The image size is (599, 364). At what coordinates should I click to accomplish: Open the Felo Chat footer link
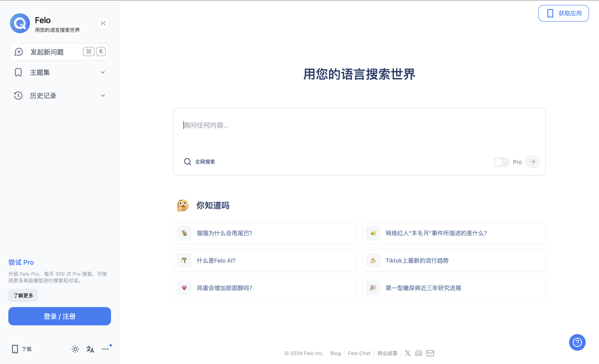click(x=359, y=353)
